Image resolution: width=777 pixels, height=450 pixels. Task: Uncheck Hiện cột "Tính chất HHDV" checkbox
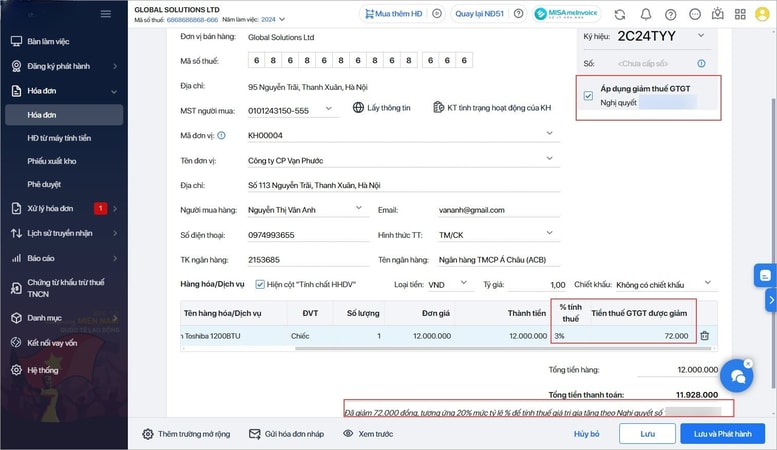click(260, 284)
